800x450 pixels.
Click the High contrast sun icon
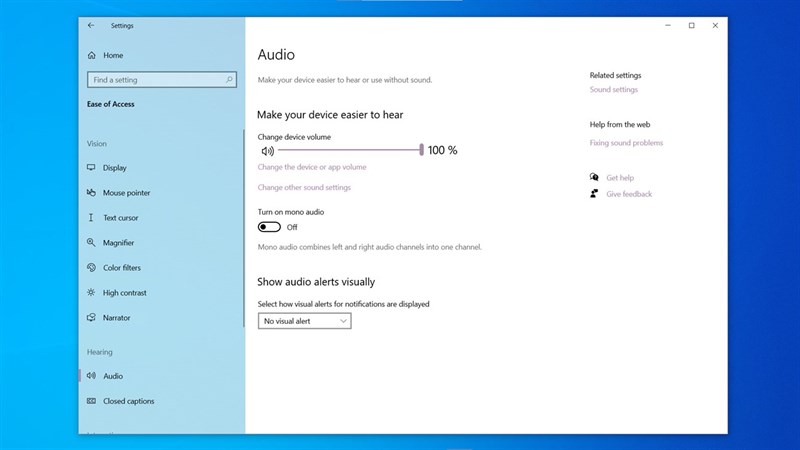point(91,292)
